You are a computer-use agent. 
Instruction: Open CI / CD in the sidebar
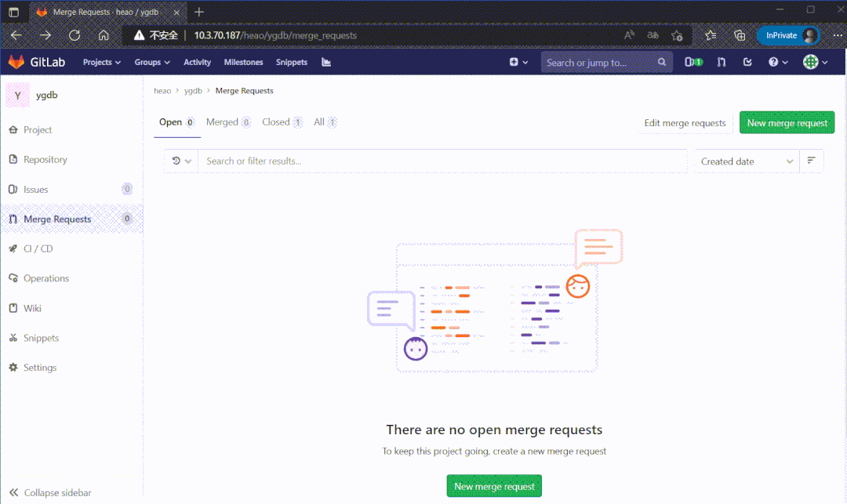38,248
